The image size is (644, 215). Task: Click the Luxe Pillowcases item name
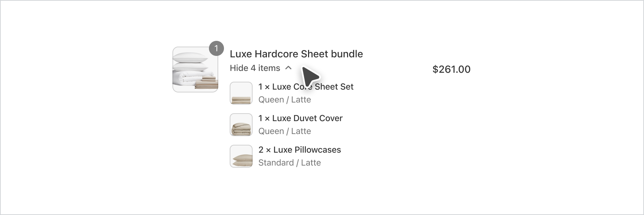point(307,150)
